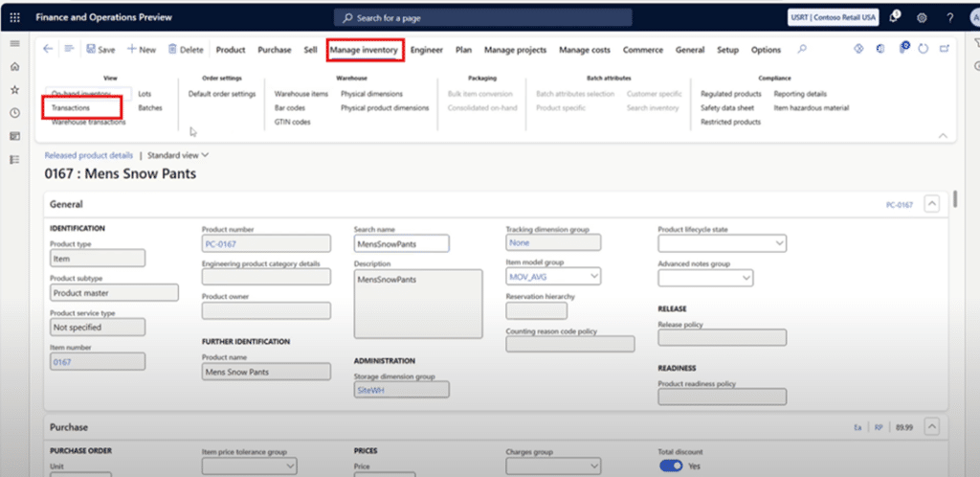980x477 pixels.
Task: Create a New record
Action: click(x=142, y=50)
